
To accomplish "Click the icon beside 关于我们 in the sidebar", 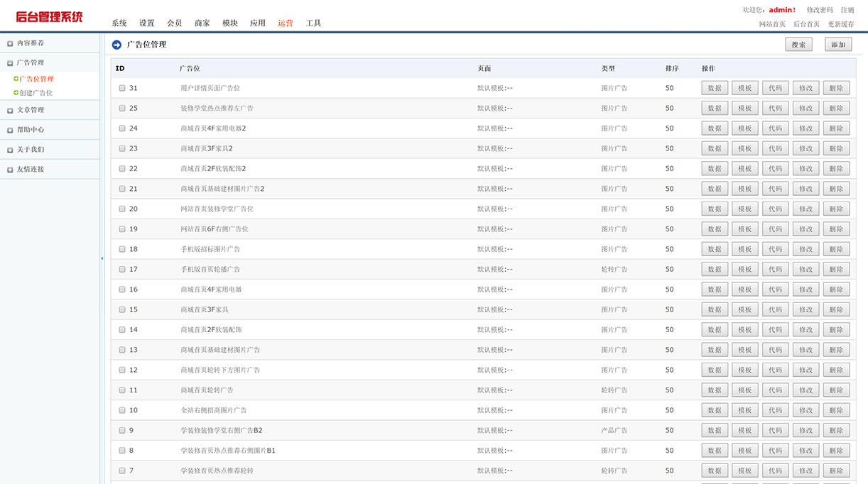I will pos(9,149).
